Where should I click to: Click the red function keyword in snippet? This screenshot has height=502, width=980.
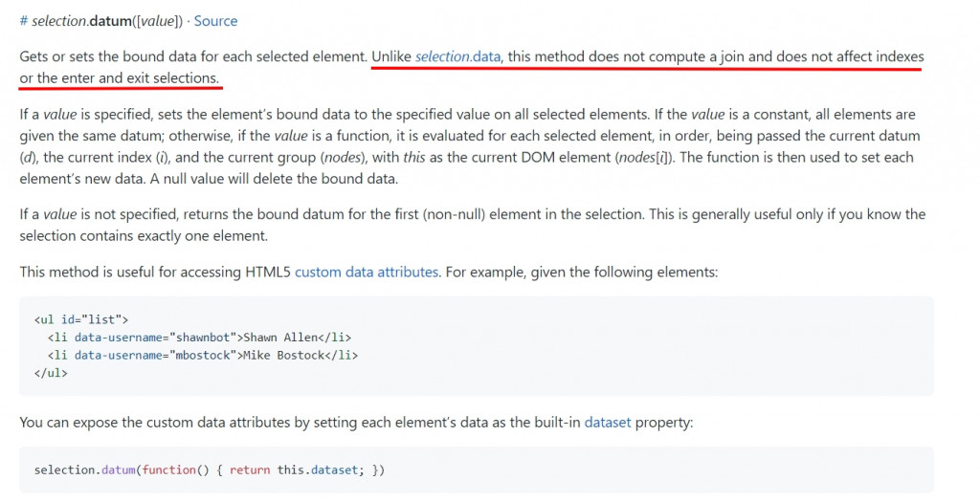[168, 469]
